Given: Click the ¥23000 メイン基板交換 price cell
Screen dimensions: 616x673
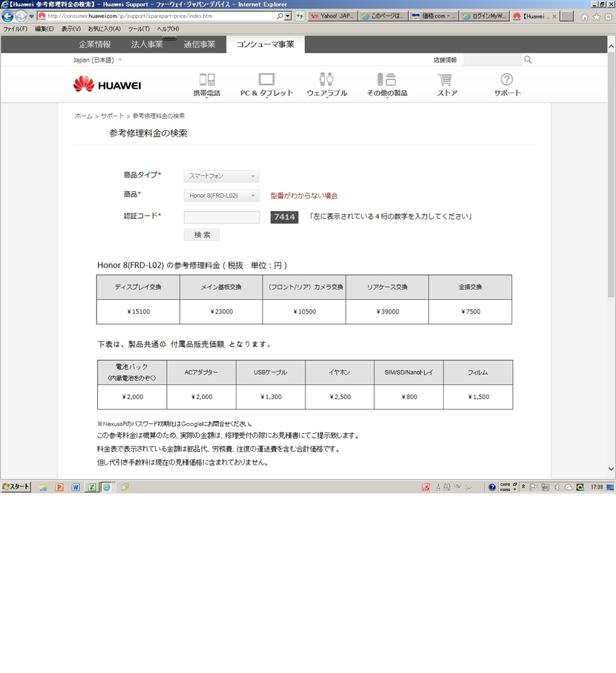Looking at the screenshot, I should (221, 312).
